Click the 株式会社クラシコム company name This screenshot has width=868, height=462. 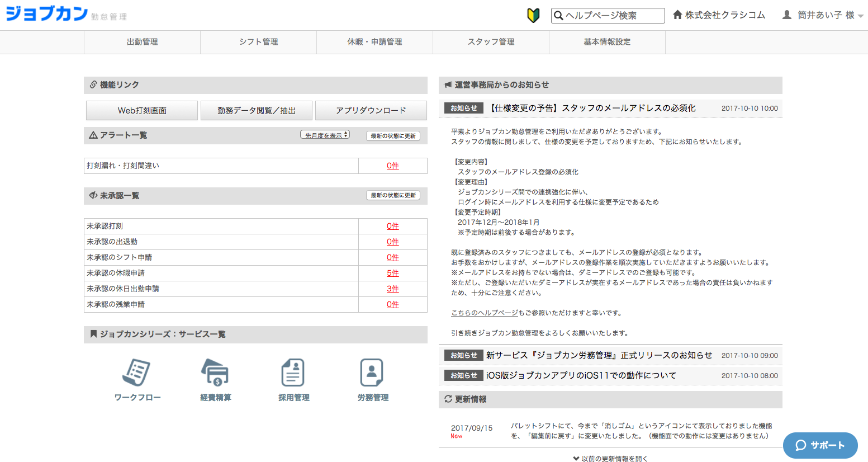coord(725,15)
